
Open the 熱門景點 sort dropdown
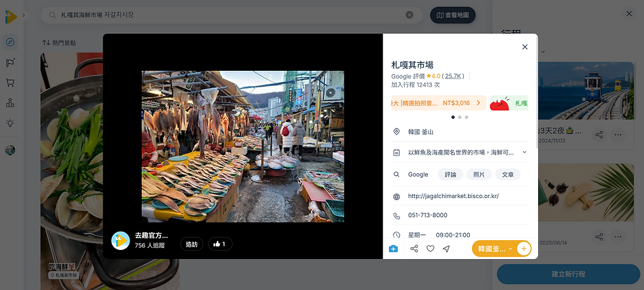click(59, 43)
